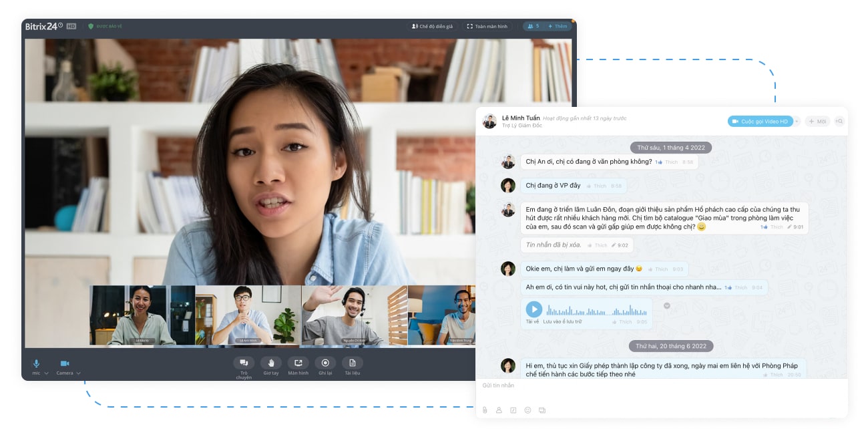The height and width of the screenshot is (441, 868).
Task: Open dropdown arrow next to Cuộc gọi Video HD
Action: coord(797,122)
